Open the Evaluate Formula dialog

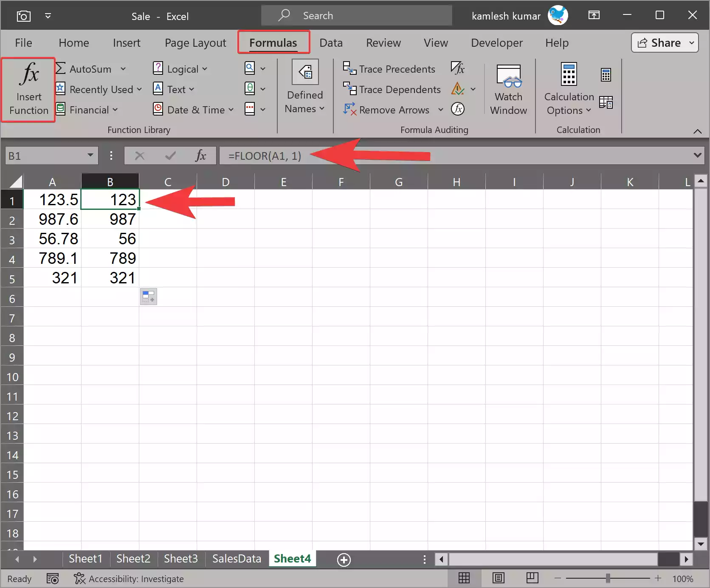tap(458, 109)
